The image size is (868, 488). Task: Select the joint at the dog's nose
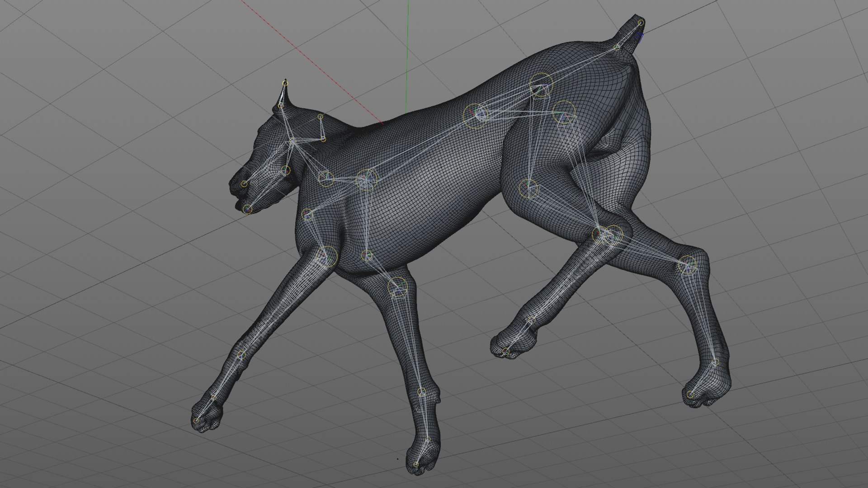click(244, 183)
